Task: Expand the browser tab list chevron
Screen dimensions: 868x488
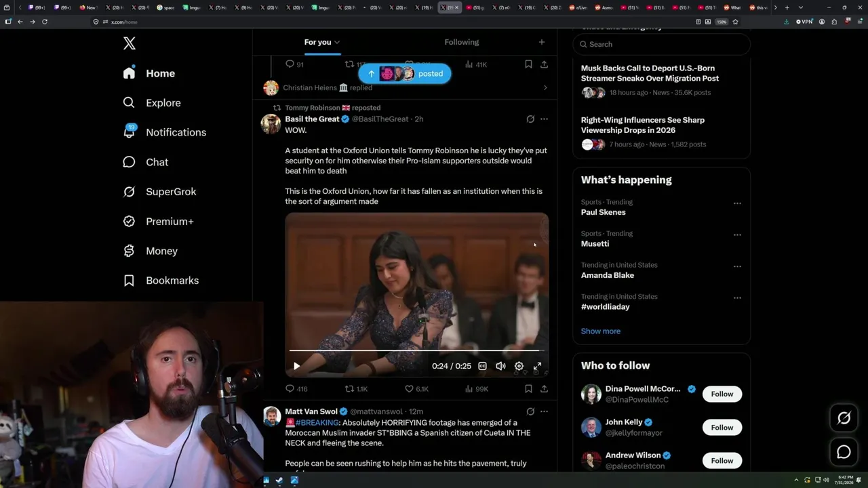Action: (800, 7)
